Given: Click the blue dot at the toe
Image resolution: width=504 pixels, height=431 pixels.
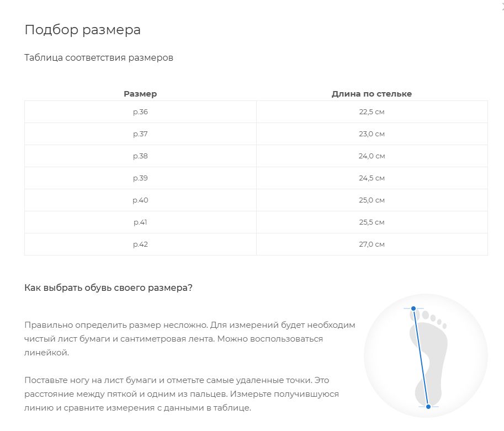Looking at the screenshot, I should [413, 309].
